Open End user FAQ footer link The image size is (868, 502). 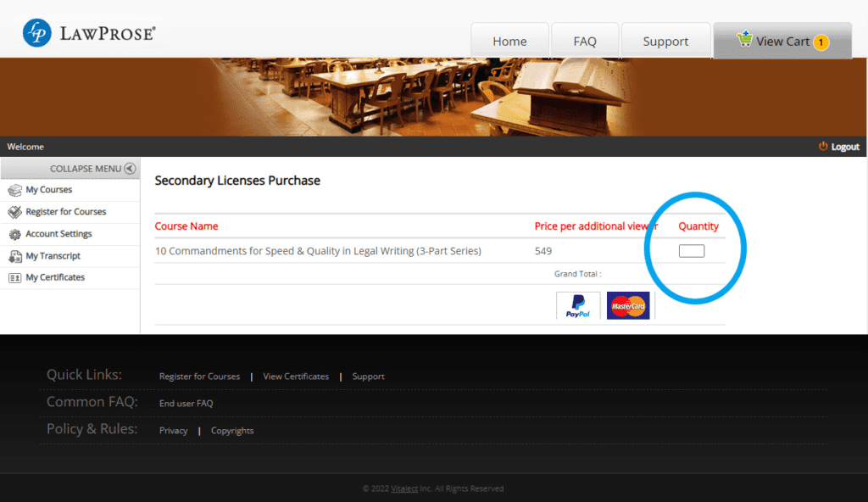tap(186, 404)
